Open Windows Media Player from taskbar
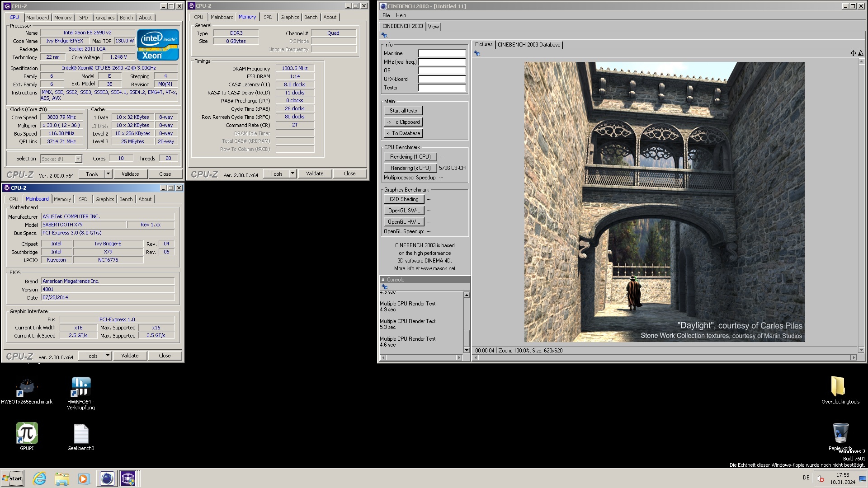The width and height of the screenshot is (868, 488). click(84, 478)
